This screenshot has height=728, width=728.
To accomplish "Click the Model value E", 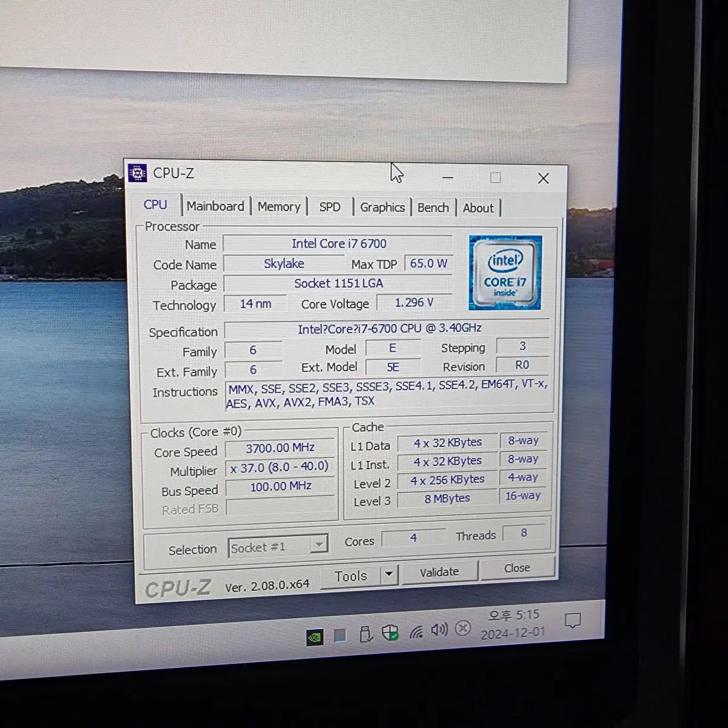I will [393, 348].
